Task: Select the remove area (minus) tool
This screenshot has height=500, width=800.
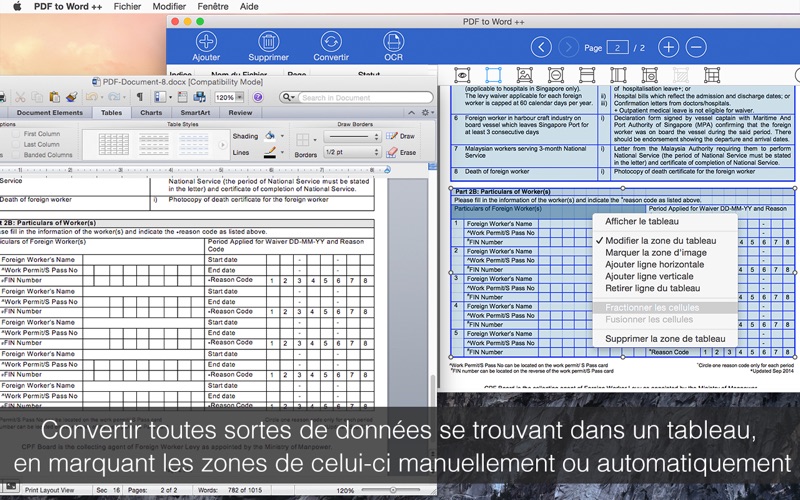Action: click(x=556, y=75)
